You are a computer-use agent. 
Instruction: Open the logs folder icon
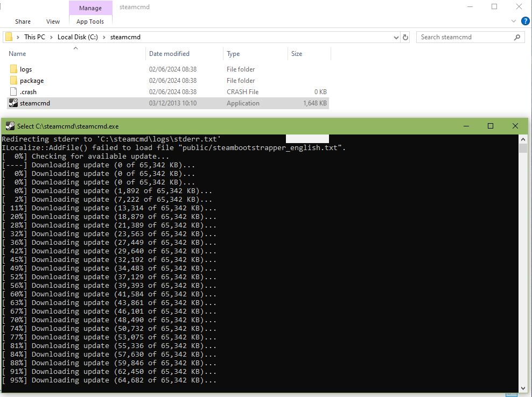click(x=13, y=69)
